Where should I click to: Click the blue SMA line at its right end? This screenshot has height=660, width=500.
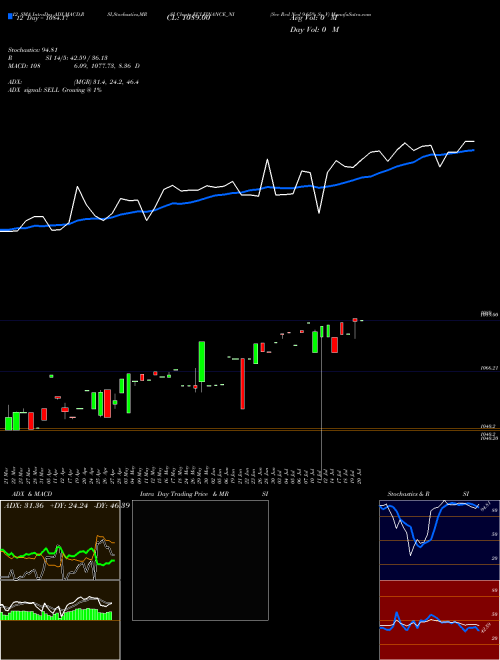pyautogui.click(x=472, y=150)
